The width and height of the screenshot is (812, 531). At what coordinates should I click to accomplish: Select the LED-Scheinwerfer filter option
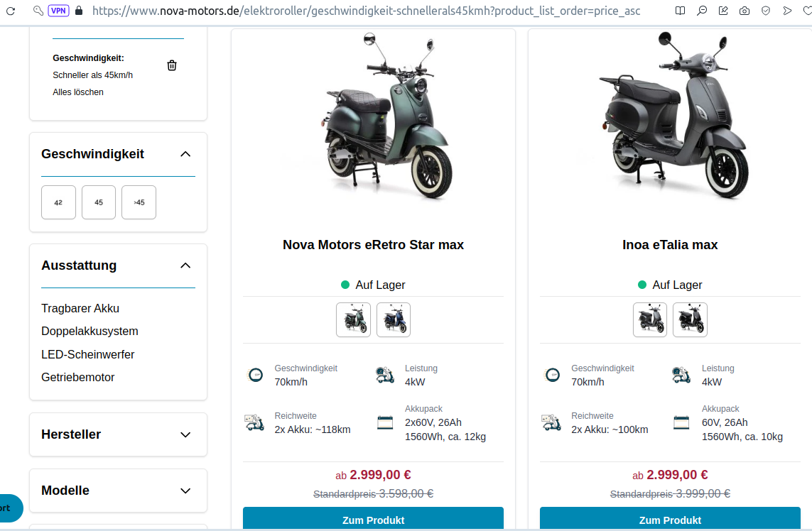(88, 354)
